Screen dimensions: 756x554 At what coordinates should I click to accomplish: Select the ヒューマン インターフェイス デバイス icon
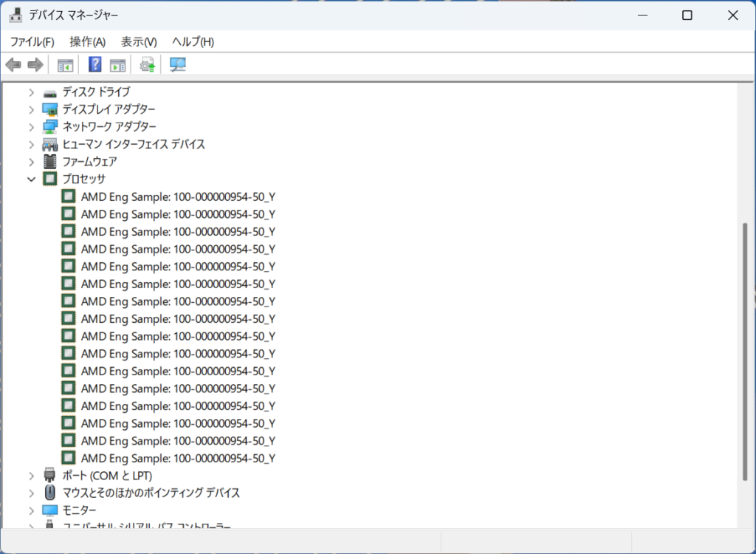pos(49,144)
